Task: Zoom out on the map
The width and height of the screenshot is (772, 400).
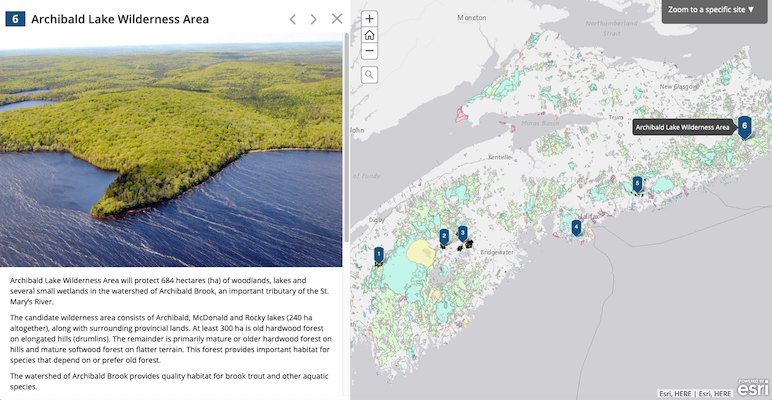Action: pyautogui.click(x=370, y=51)
